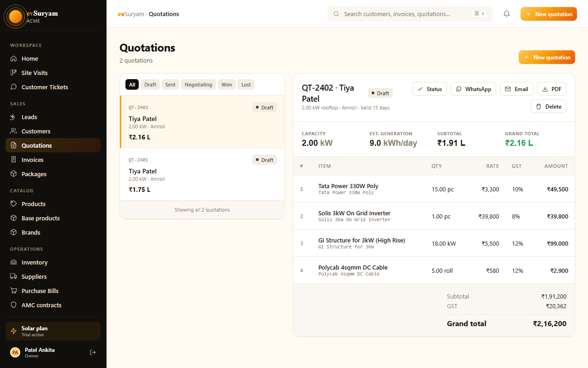Filter quotations by Sent
The height and width of the screenshot is (368, 588).
[x=170, y=85]
